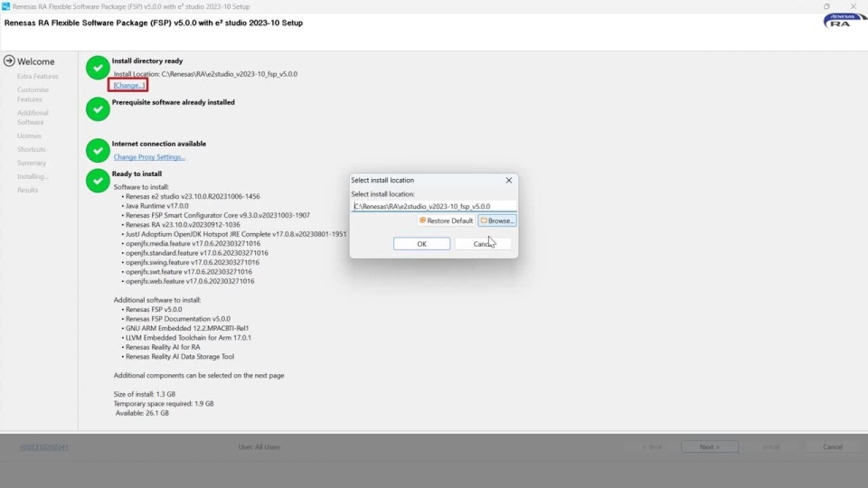Cancel the Select install location dialog
This screenshot has height=488, width=868.
click(x=483, y=244)
